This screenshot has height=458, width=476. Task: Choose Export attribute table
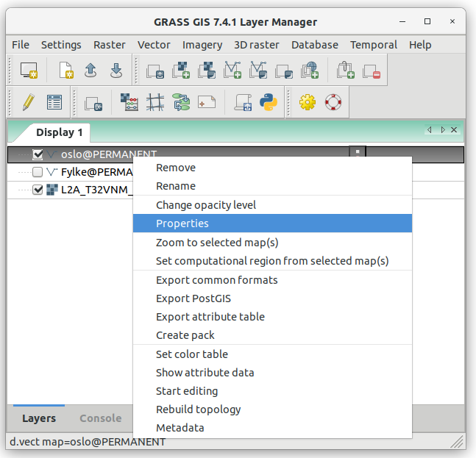pos(272,317)
